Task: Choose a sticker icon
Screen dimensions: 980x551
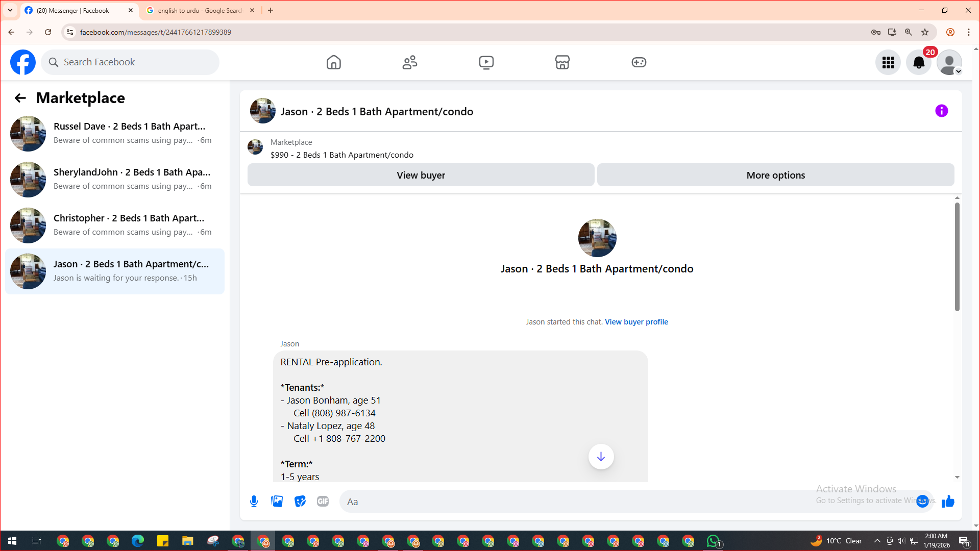Action: (x=300, y=502)
